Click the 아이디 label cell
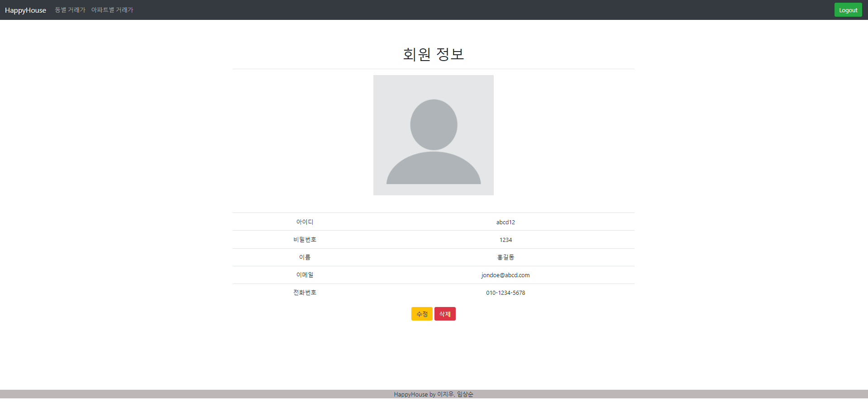The height and width of the screenshot is (411, 868). [305, 222]
